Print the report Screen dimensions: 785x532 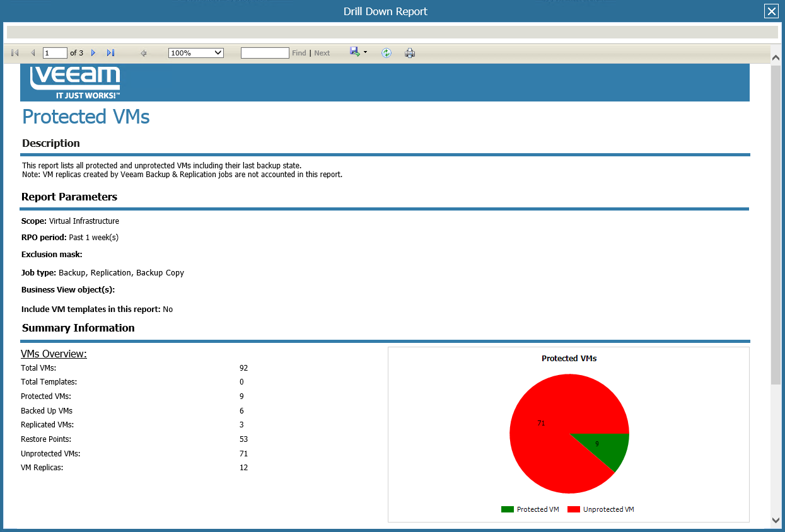(410, 53)
